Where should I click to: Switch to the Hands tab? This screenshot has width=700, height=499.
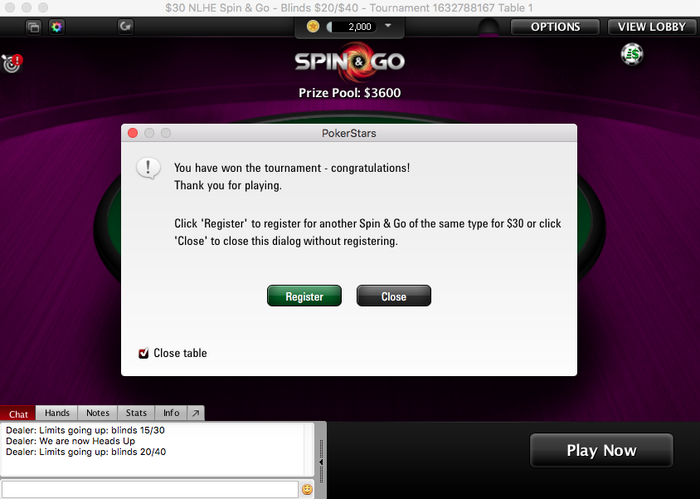[x=57, y=413]
